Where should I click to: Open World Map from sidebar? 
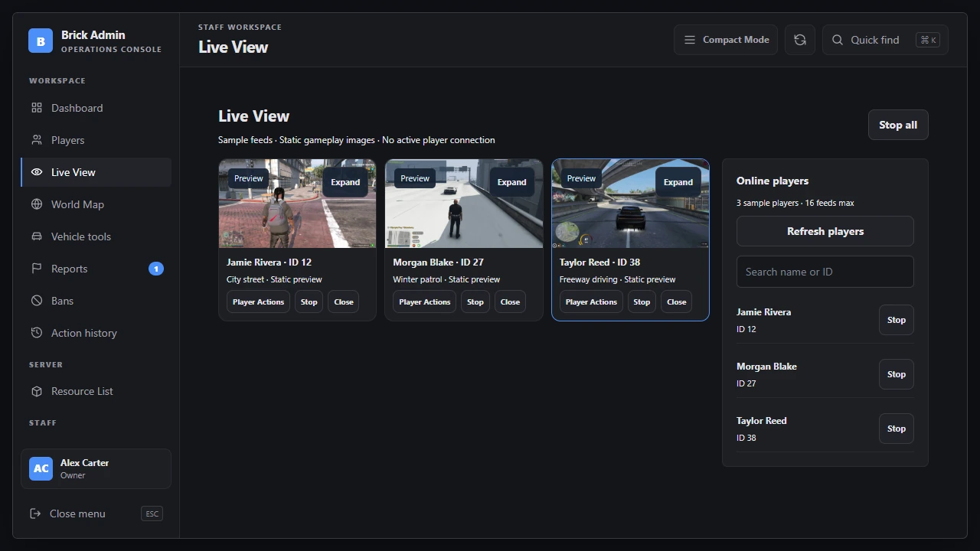click(x=96, y=204)
